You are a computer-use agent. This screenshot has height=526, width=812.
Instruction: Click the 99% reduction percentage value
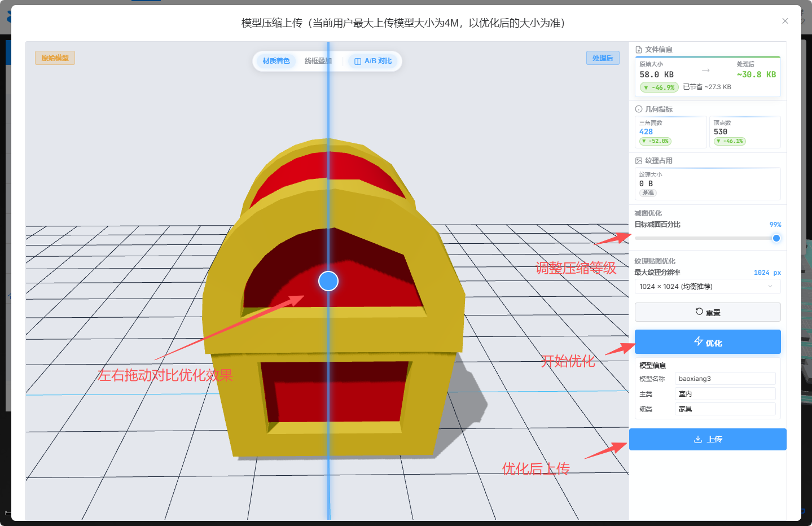[775, 225]
